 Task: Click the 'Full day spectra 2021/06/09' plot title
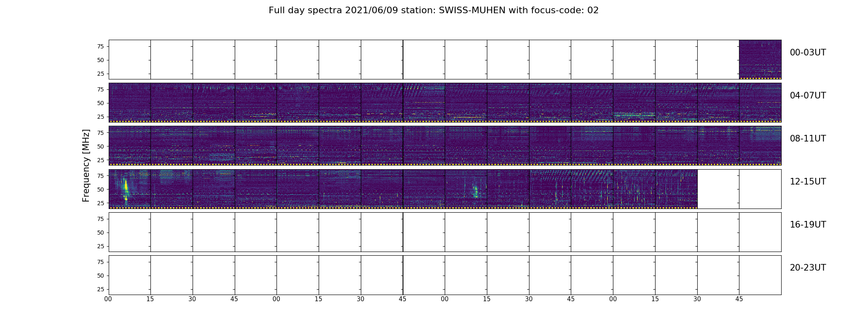(434, 10)
